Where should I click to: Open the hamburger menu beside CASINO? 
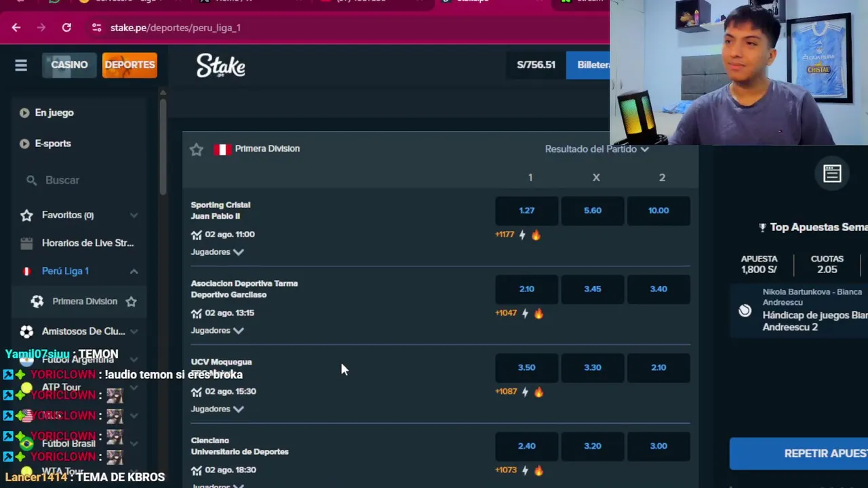tap(21, 65)
